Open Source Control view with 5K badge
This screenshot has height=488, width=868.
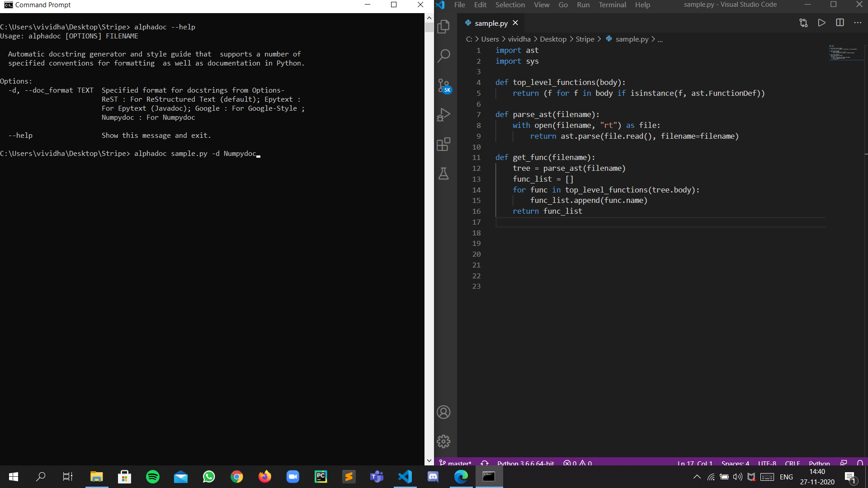(443, 85)
